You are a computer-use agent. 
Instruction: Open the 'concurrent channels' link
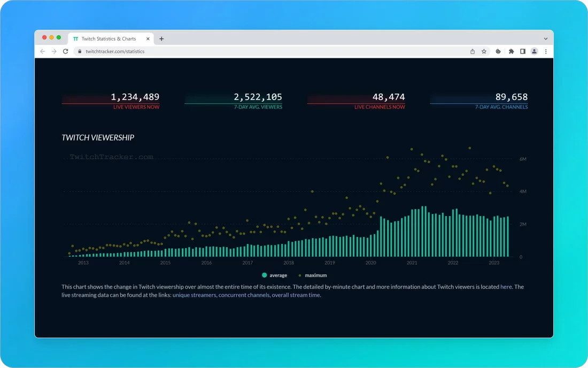coord(244,295)
